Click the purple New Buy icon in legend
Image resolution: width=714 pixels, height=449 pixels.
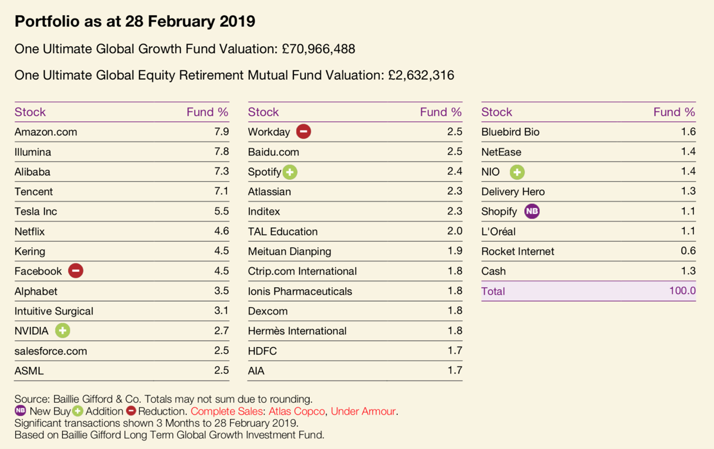(x=21, y=410)
